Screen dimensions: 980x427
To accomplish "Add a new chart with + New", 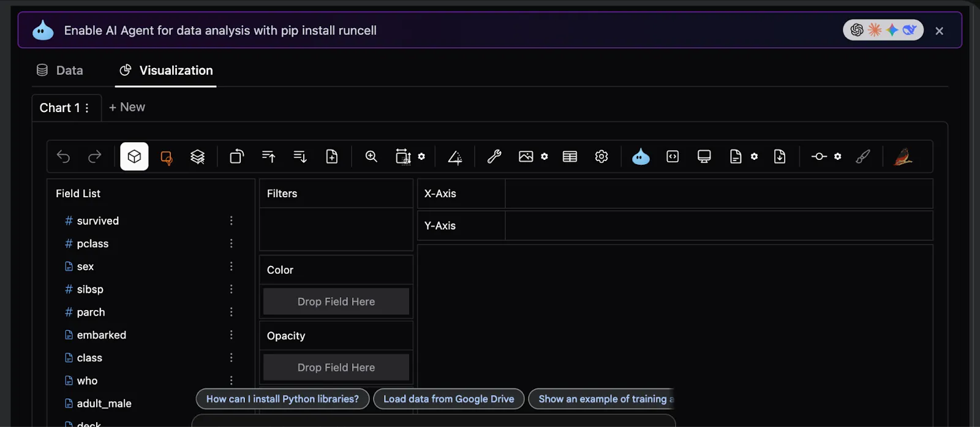I will pyautogui.click(x=127, y=107).
